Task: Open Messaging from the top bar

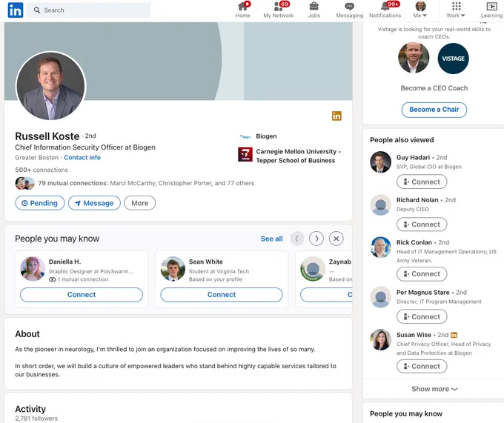Action: click(x=349, y=10)
